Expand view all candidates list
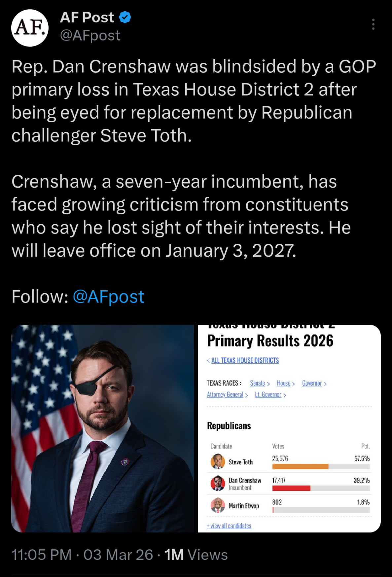The width and height of the screenshot is (392, 577). tap(229, 526)
